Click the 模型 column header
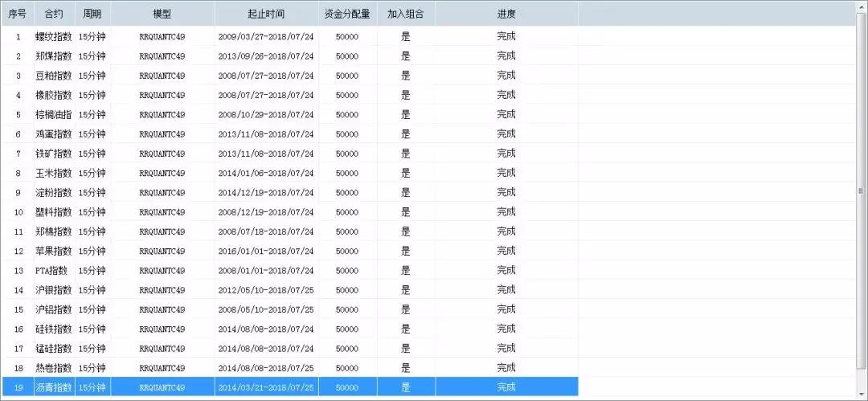 162,14
